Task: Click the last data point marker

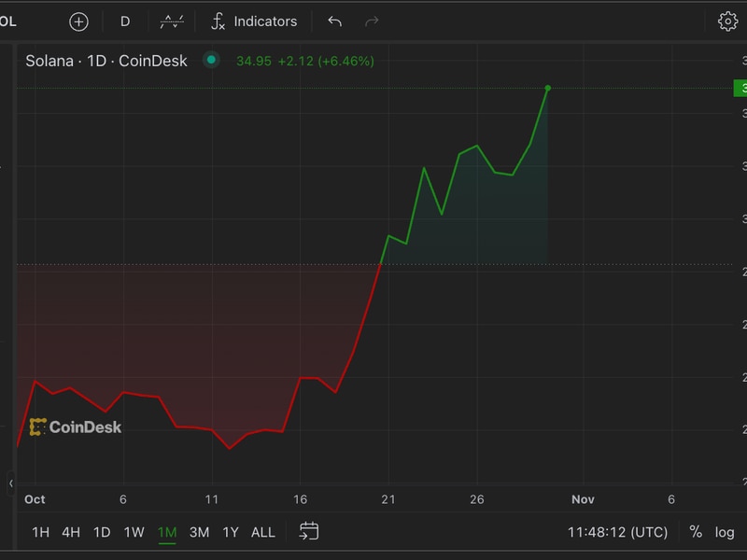Action: [548, 88]
